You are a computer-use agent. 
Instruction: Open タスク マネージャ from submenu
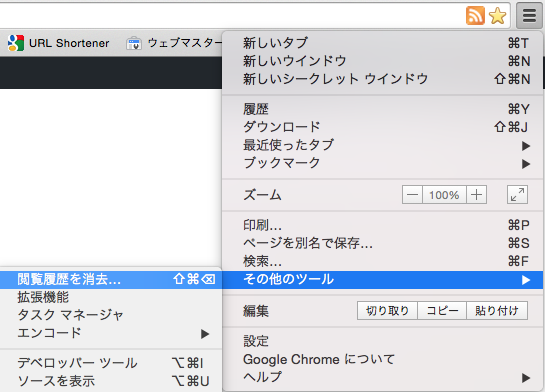111,316
